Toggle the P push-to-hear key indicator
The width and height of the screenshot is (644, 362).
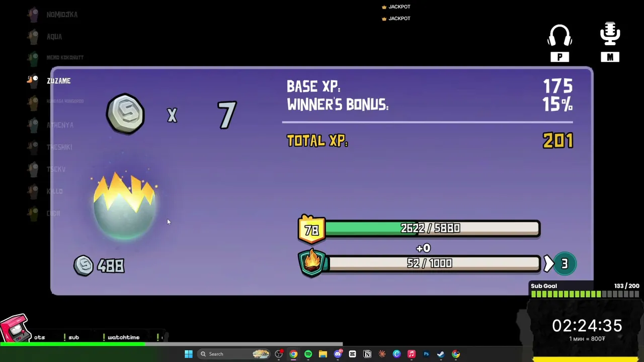click(x=559, y=57)
